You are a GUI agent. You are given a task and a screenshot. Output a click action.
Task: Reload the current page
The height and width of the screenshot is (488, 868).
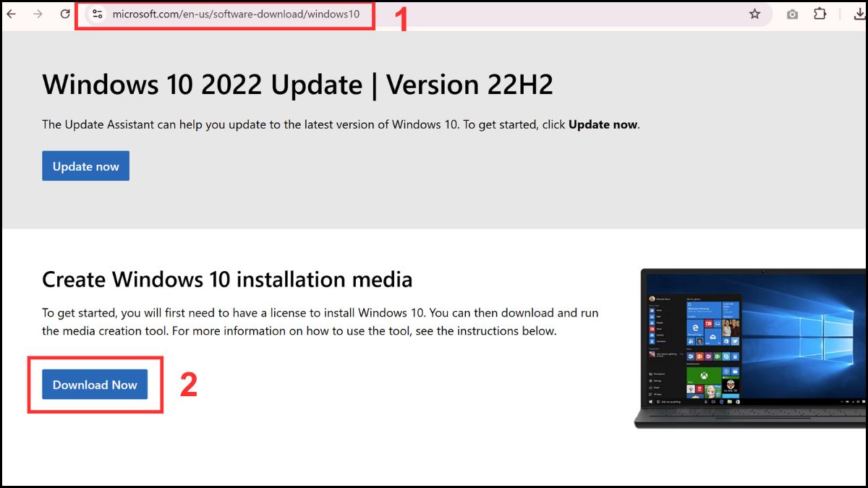point(65,14)
